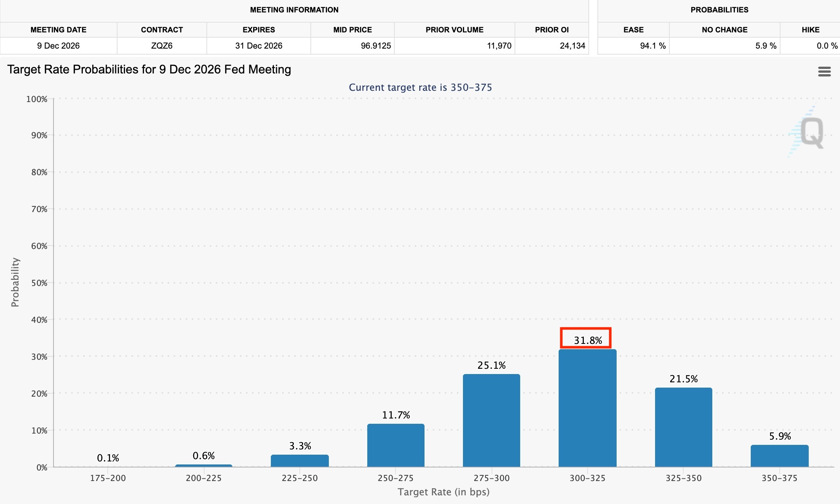Open the chart hamburger context menu
840x504 pixels.
click(824, 72)
